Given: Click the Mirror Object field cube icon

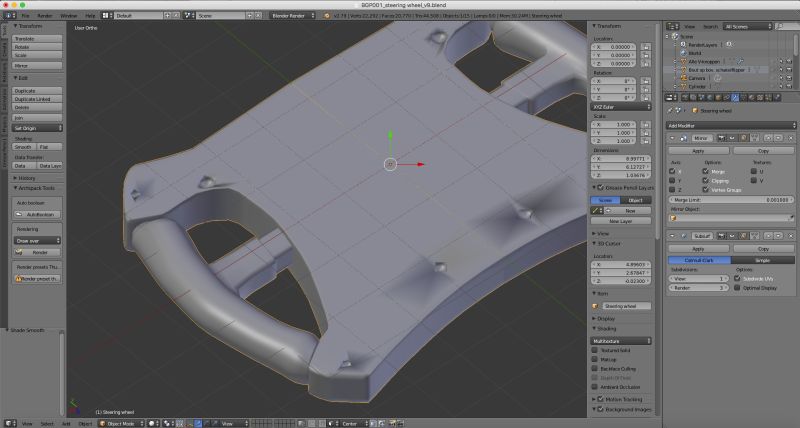Looking at the screenshot, I should (x=673, y=218).
